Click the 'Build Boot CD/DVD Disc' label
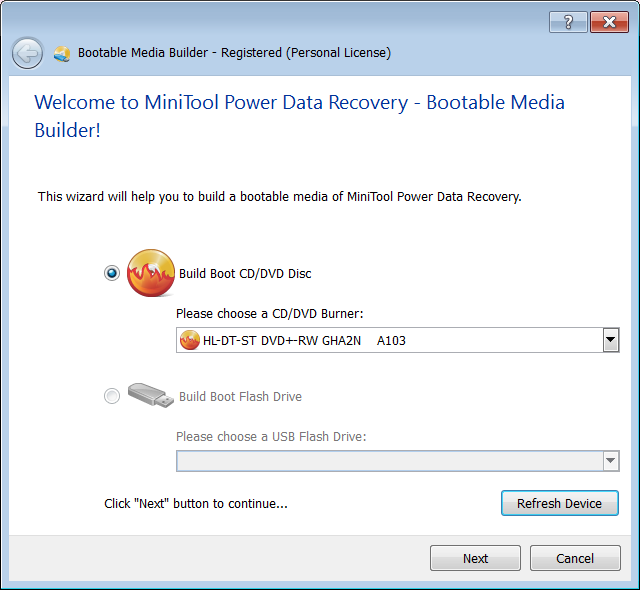Screen dimensions: 640x590 point(245,273)
